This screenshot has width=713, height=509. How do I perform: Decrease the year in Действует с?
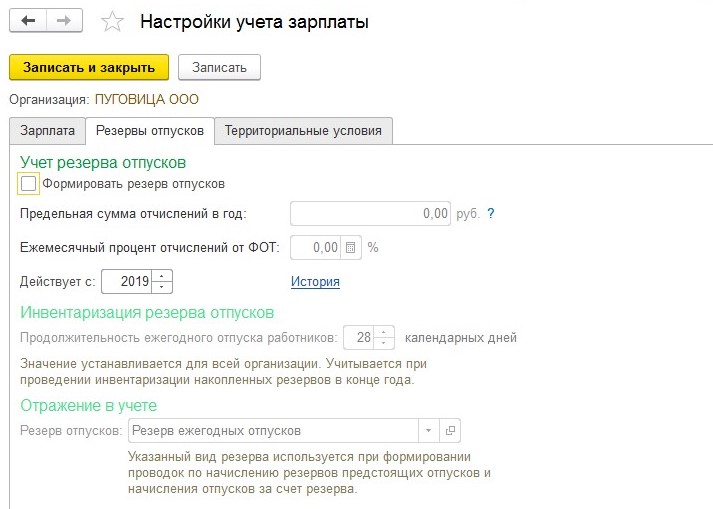(164, 287)
